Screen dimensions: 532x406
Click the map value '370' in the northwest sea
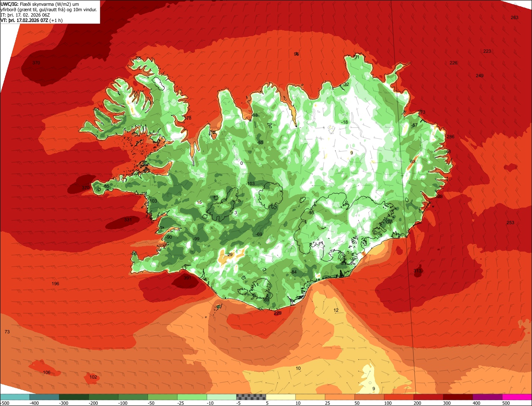(x=36, y=63)
